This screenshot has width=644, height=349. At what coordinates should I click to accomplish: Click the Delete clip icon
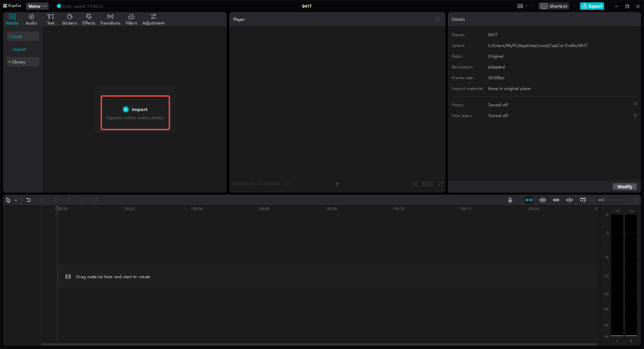96,200
